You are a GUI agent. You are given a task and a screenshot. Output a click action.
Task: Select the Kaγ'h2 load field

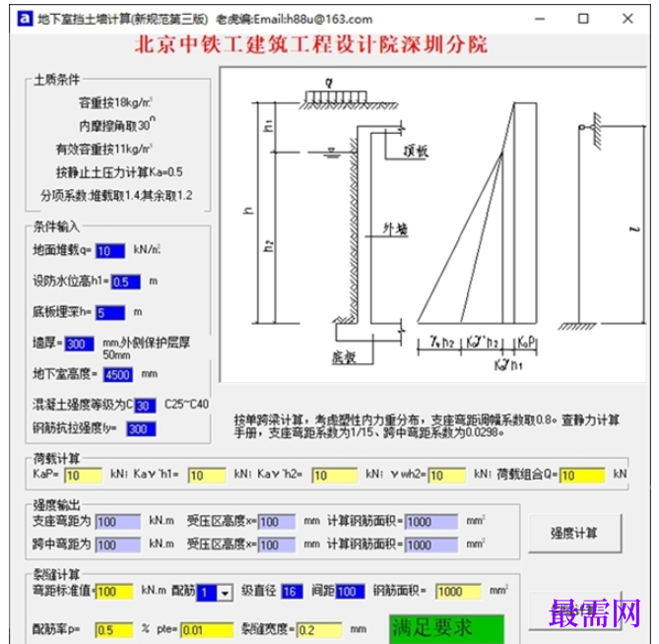pyautogui.click(x=335, y=476)
